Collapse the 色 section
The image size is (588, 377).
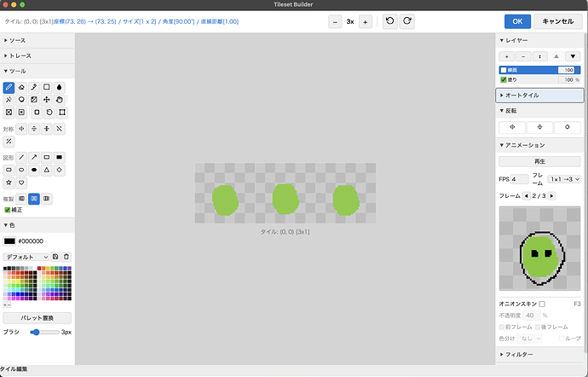coord(37,225)
